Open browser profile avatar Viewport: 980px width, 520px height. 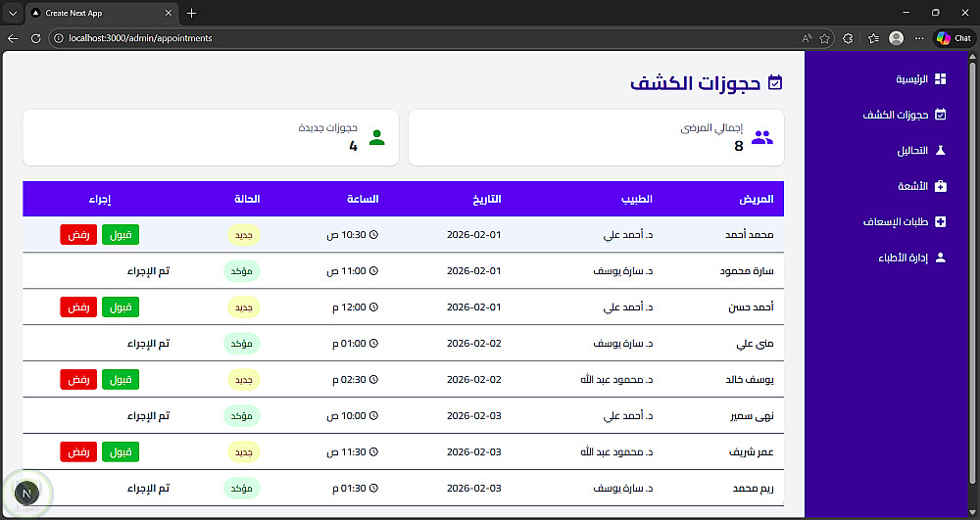pyautogui.click(x=897, y=38)
